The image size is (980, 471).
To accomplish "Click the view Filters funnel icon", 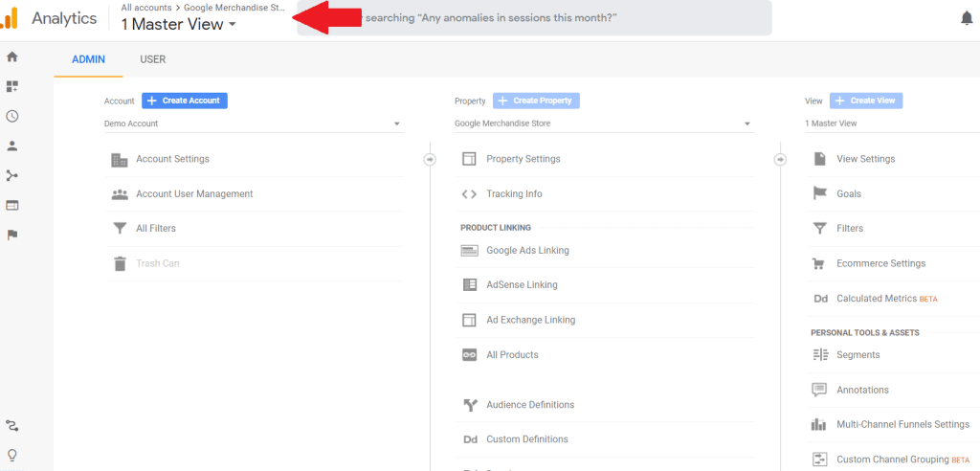I will (x=819, y=228).
